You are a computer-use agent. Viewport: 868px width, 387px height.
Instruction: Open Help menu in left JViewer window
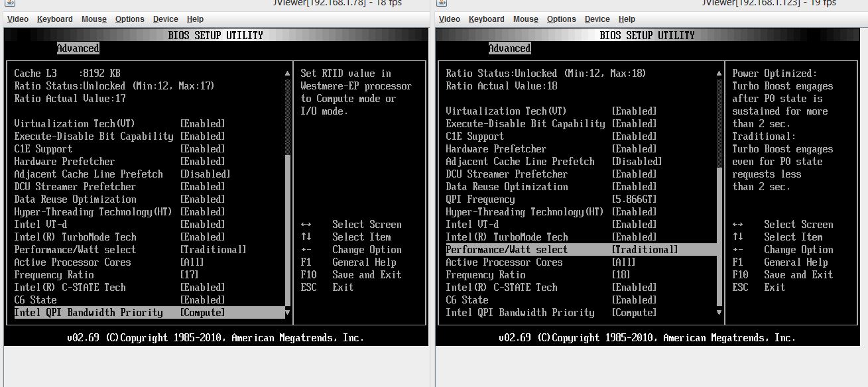[x=195, y=19]
